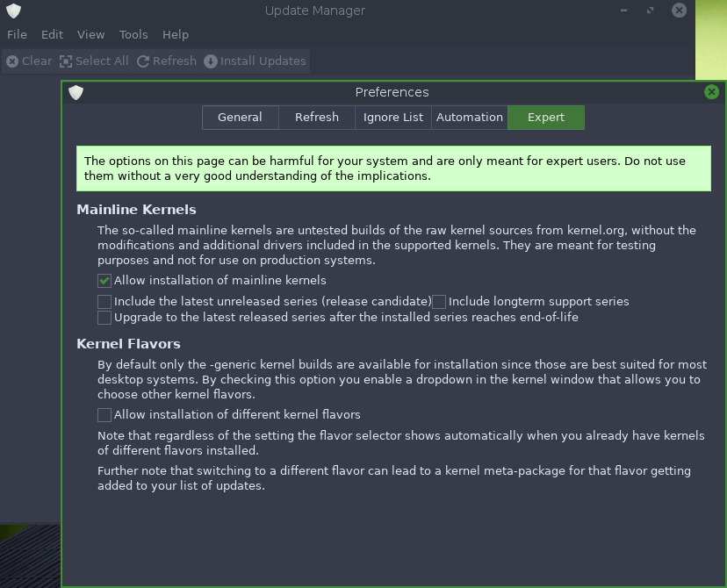Switch to the General tab

(240, 118)
